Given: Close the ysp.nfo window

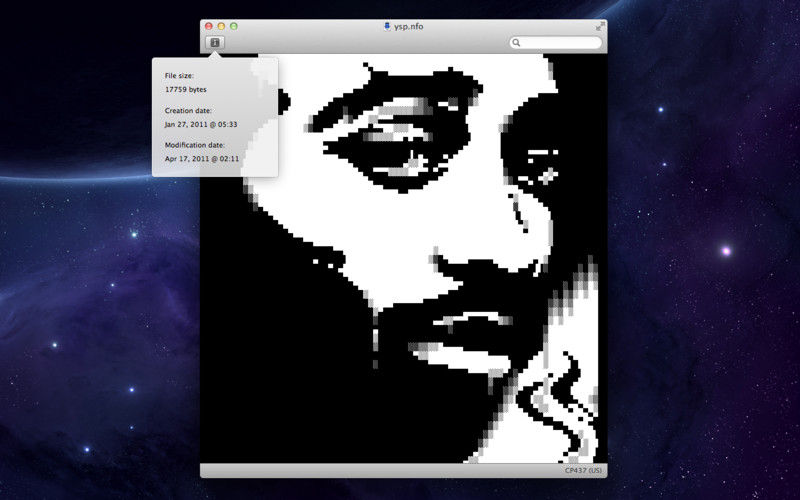Looking at the screenshot, I should pyautogui.click(x=209, y=26).
